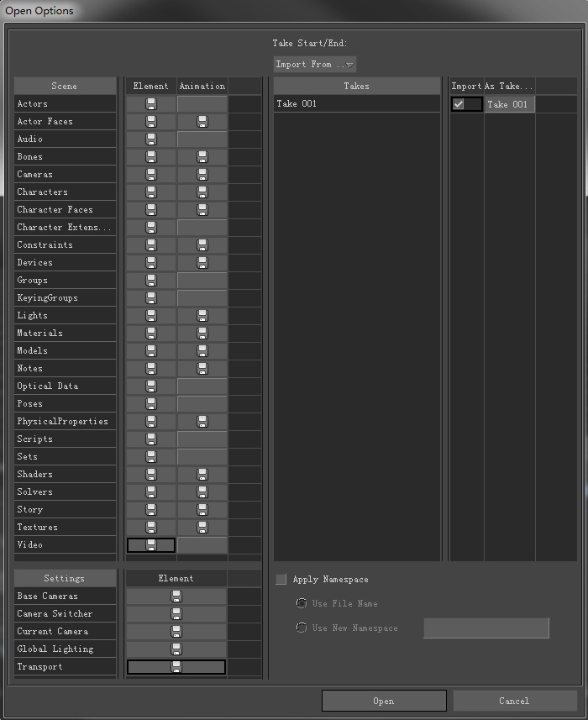The image size is (588, 720).
Task: Toggle Story animation save icon
Action: (202, 510)
